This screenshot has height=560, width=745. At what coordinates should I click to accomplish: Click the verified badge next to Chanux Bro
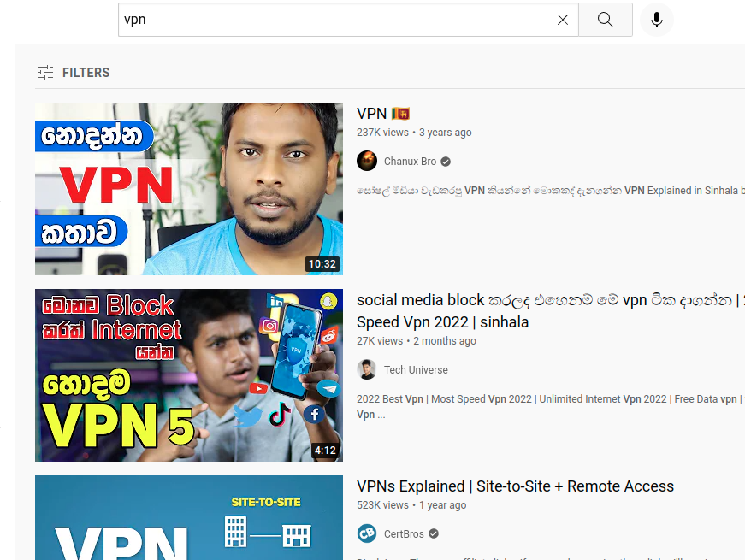click(445, 162)
